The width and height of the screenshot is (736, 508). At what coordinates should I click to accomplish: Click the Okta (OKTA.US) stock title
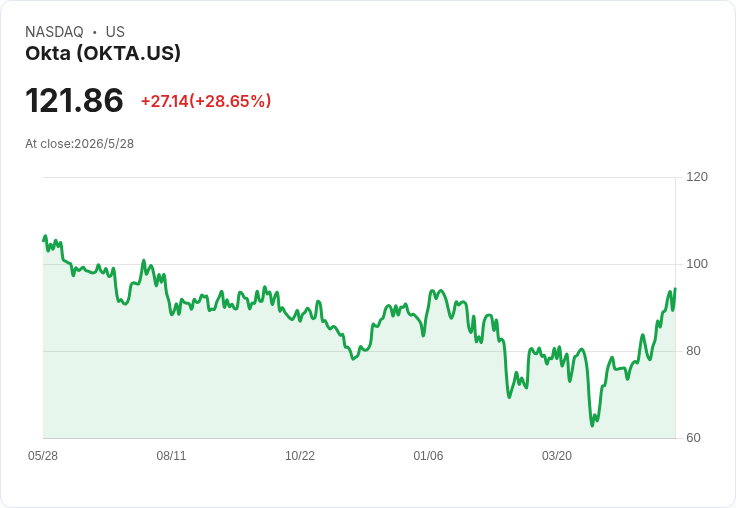click(103, 53)
